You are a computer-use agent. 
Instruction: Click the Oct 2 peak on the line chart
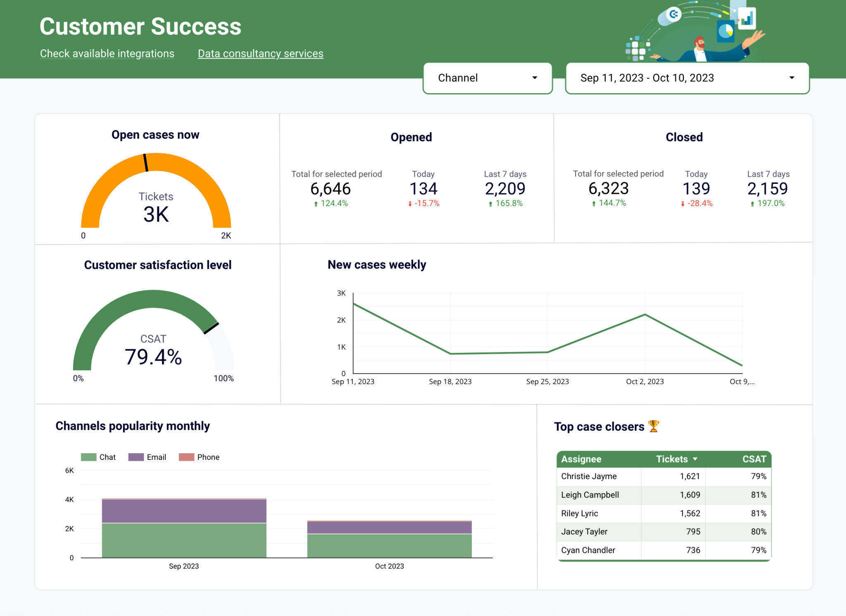[644, 314]
